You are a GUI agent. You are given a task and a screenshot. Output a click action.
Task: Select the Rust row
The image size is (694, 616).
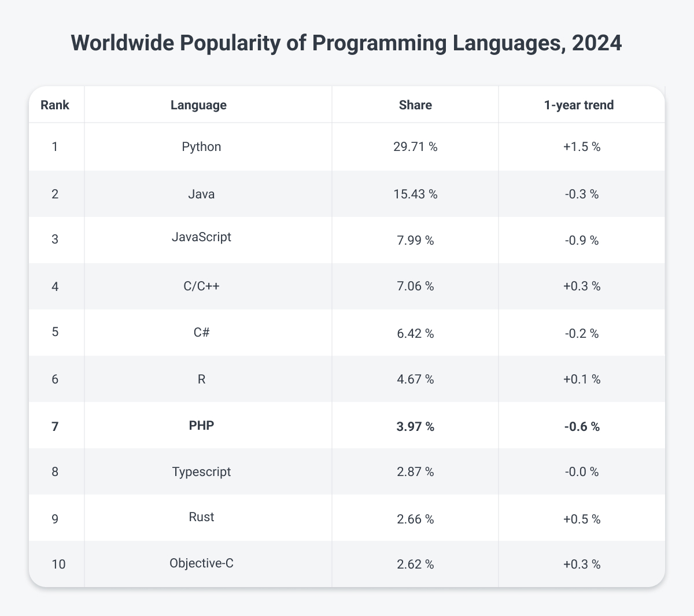click(201, 518)
